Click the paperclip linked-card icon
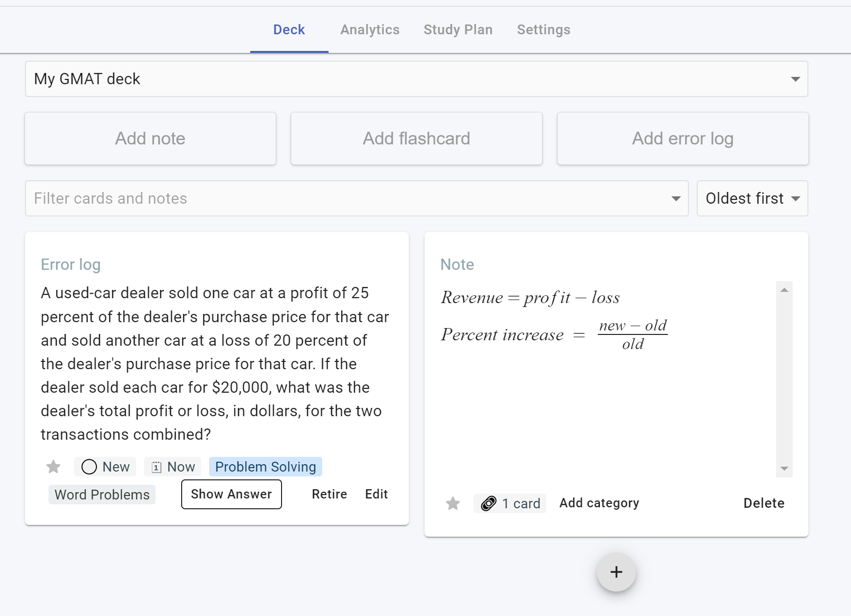This screenshot has width=851, height=616. pyautogui.click(x=489, y=503)
